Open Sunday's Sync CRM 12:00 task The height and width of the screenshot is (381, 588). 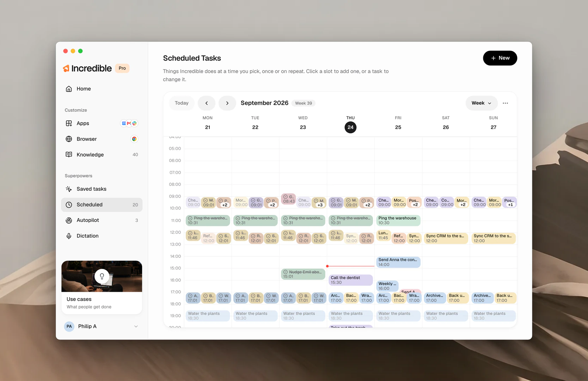pyautogui.click(x=494, y=238)
